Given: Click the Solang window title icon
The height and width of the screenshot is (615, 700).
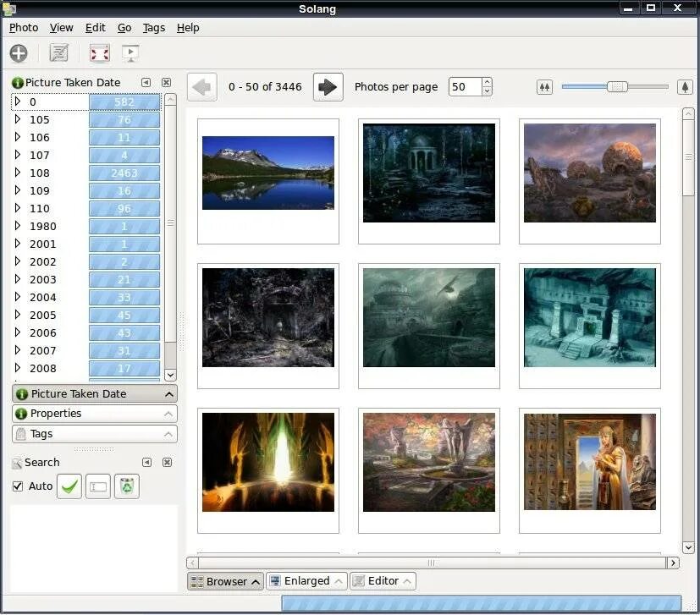Looking at the screenshot, I should 9,8.
